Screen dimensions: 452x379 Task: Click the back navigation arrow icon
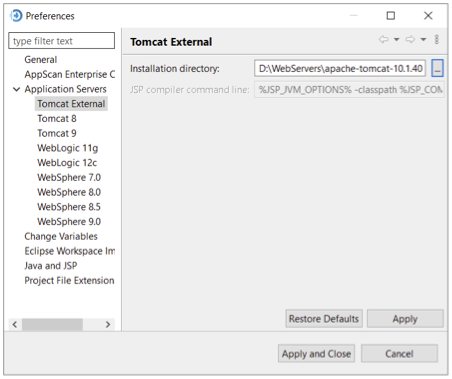pyautogui.click(x=384, y=39)
